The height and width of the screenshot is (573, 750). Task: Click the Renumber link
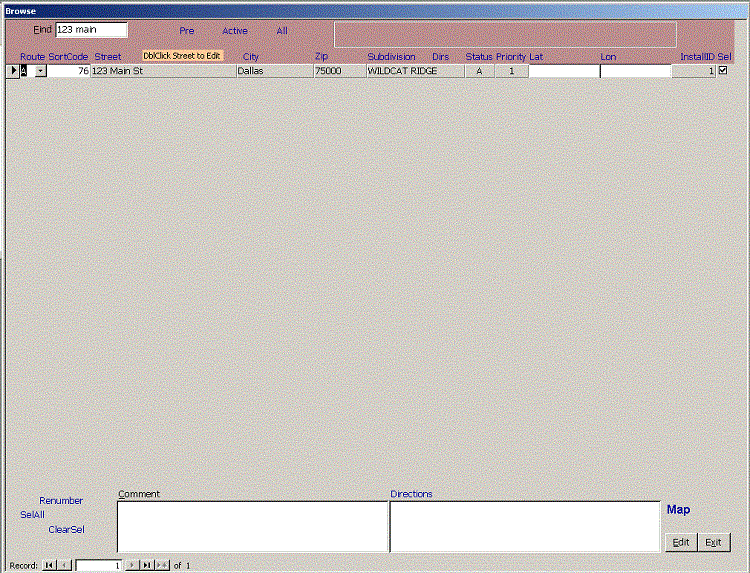[x=61, y=500]
